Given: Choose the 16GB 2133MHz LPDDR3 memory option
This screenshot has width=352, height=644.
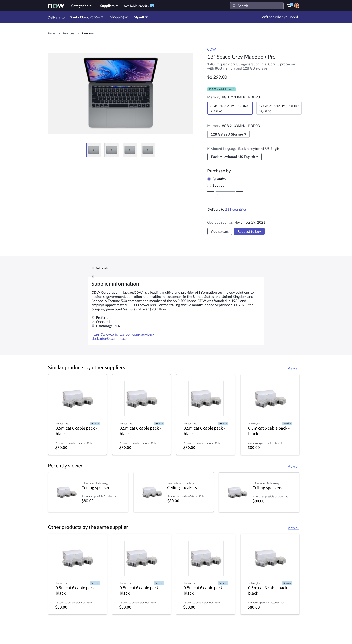Looking at the screenshot, I should pos(279,108).
